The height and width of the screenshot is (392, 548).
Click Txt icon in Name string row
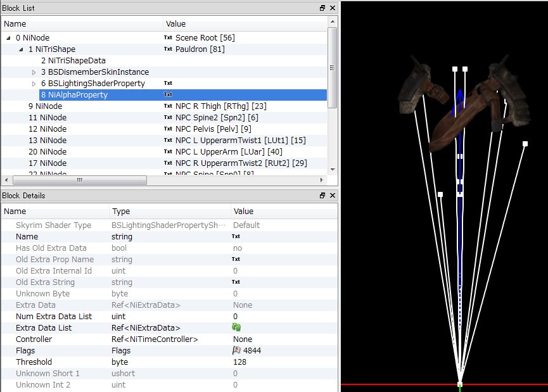pyautogui.click(x=236, y=236)
